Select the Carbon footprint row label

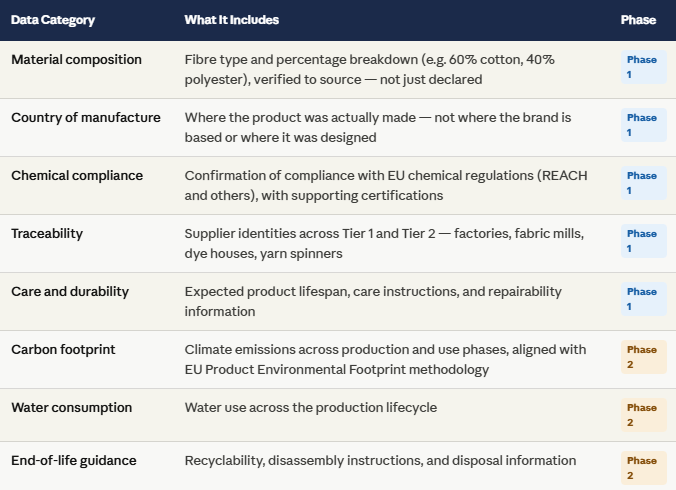coord(63,350)
